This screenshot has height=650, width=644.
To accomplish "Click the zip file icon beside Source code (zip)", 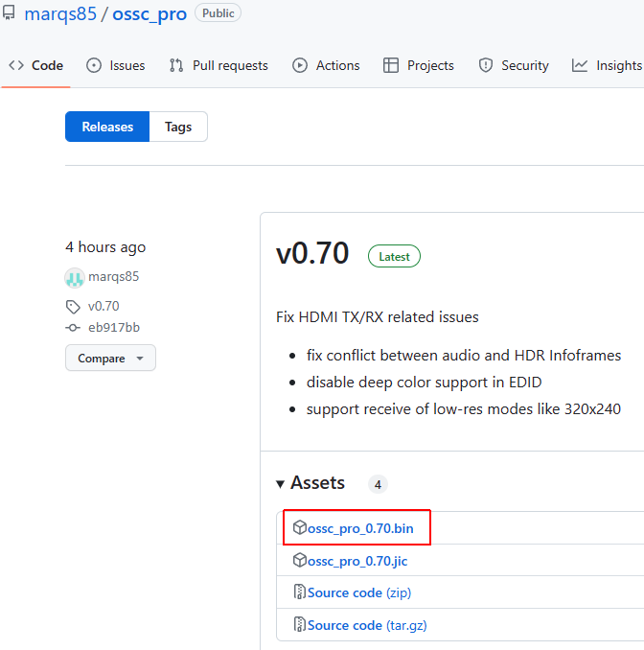I will (300, 592).
